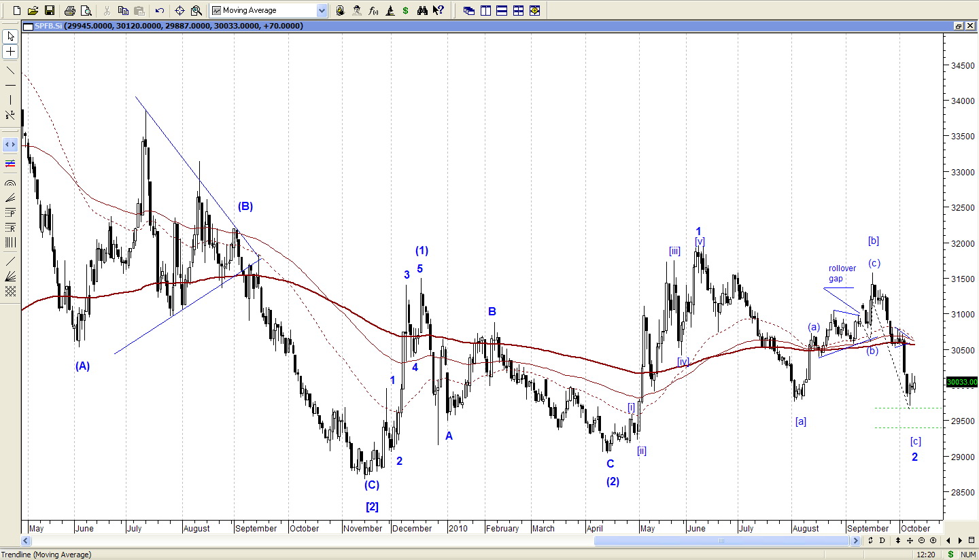
Task: Open window settings gear icon
Action: [534, 10]
